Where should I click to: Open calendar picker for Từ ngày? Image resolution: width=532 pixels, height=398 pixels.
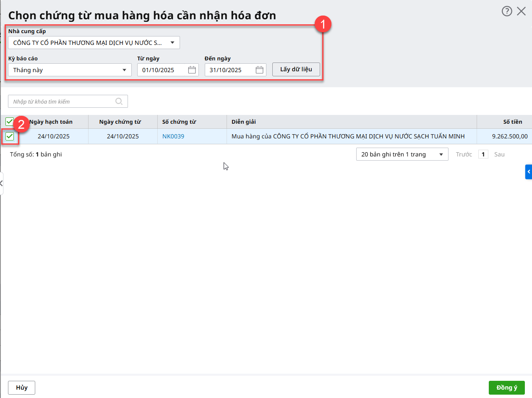(192, 70)
